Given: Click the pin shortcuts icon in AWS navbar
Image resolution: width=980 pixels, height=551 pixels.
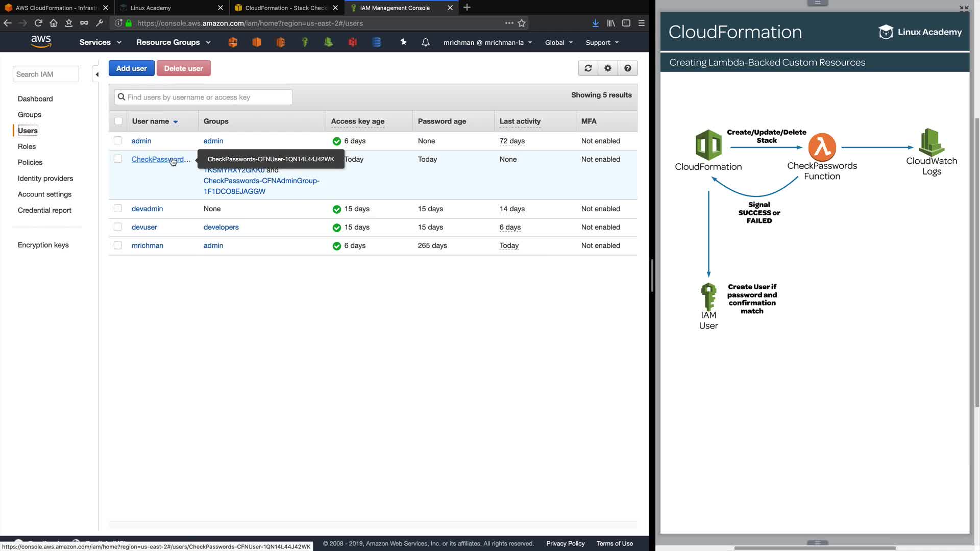Looking at the screenshot, I should pyautogui.click(x=403, y=42).
